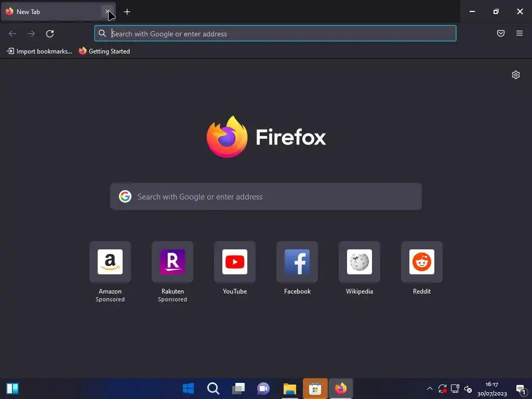Open taskbar Search
Image resolution: width=532 pixels, height=399 pixels.
pyautogui.click(x=214, y=389)
